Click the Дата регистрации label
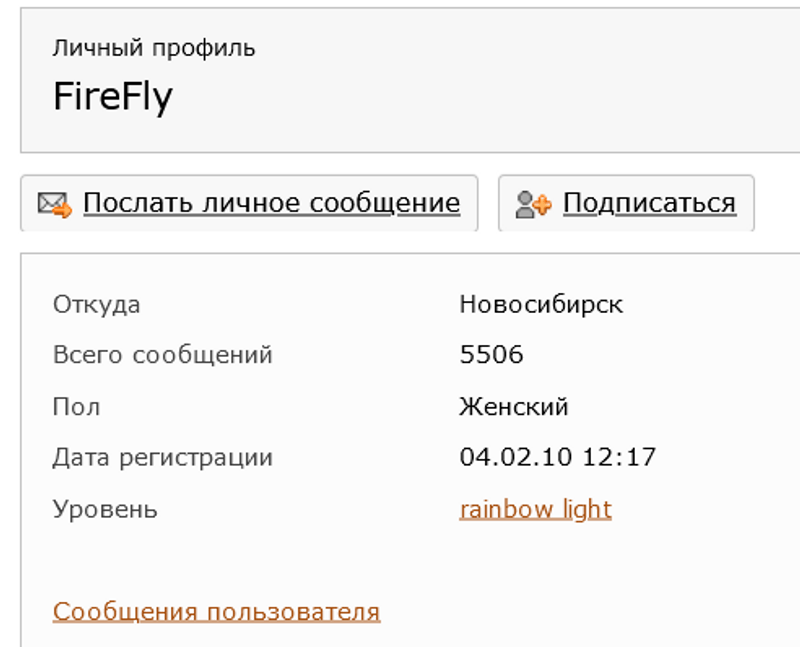The width and height of the screenshot is (800, 647). pos(162,458)
